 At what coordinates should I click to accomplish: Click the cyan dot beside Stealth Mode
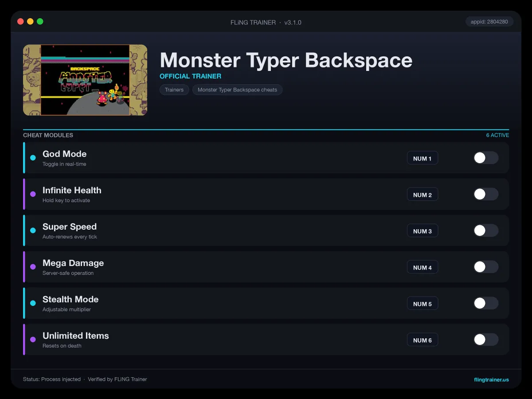click(33, 303)
